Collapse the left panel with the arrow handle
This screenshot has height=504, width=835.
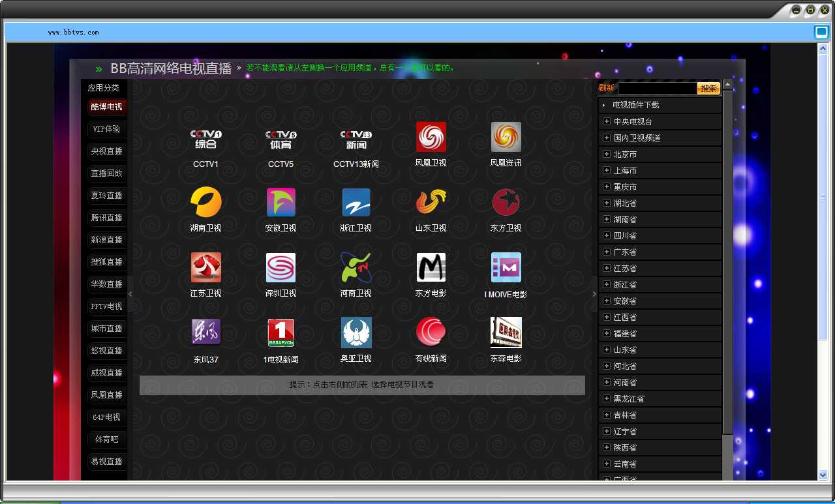click(130, 294)
